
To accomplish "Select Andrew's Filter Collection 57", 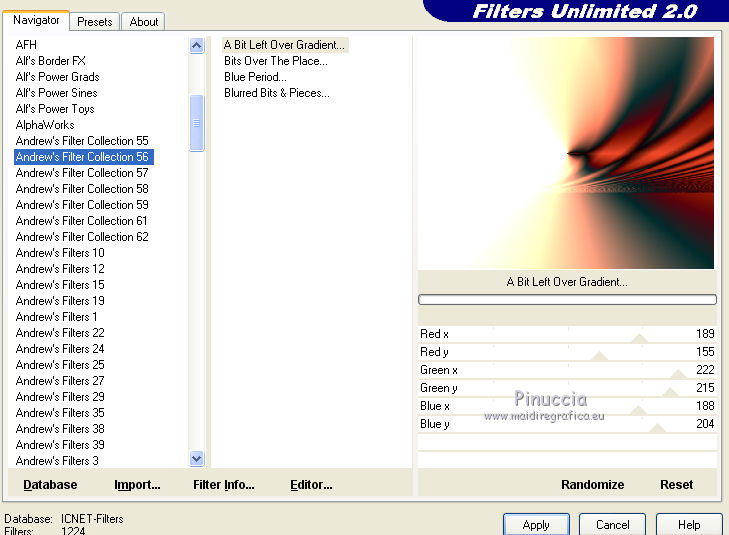I will [82, 173].
